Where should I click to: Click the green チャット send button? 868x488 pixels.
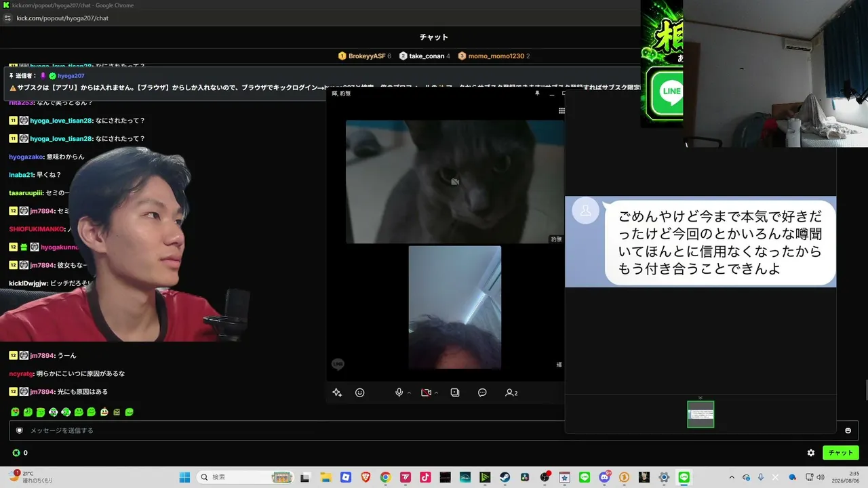click(x=841, y=453)
